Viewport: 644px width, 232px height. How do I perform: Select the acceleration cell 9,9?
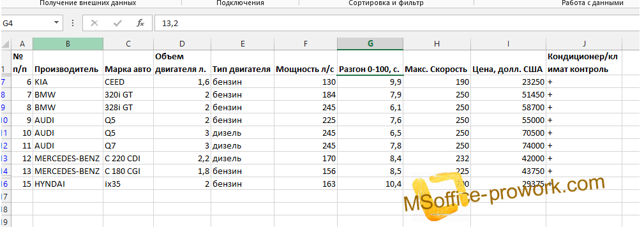pos(370,82)
